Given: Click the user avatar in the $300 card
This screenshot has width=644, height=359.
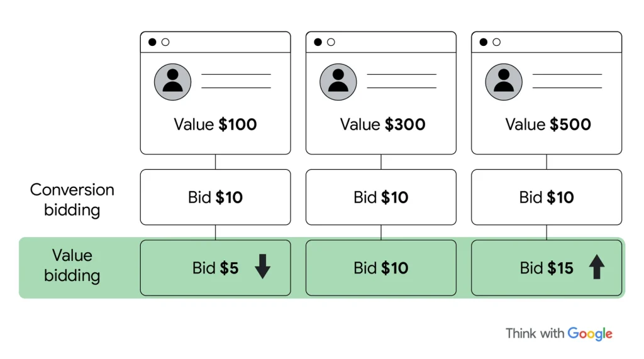Looking at the screenshot, I should [x=338, y=82].
